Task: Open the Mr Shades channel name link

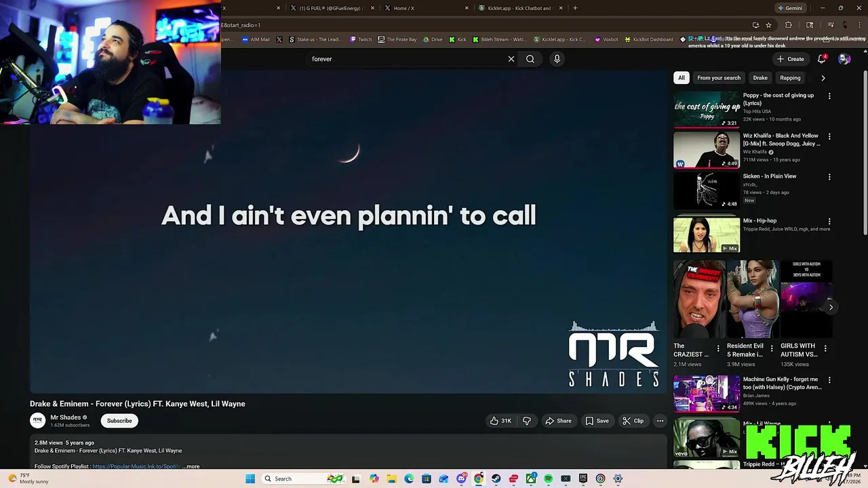Action: tap(65, 418)
